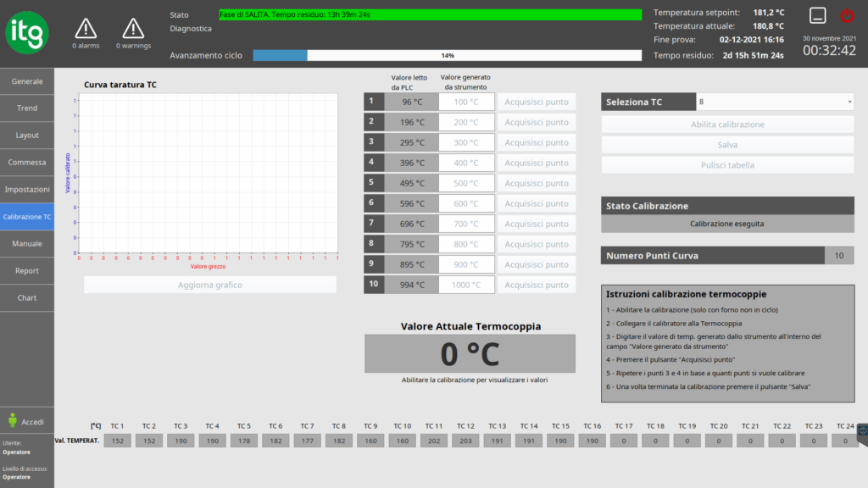868x488 pixels.
Task: Click the 96 °C PLC value cell
Action: pos(412,102)
